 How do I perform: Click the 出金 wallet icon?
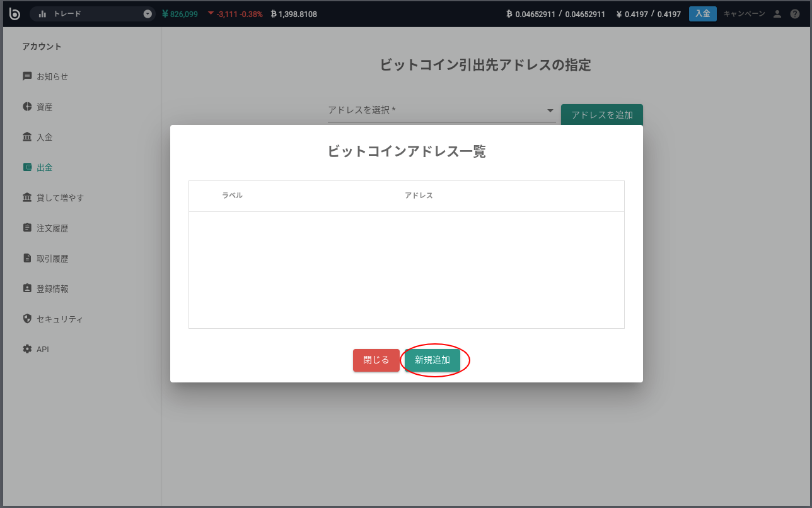[x=27, y=167]
